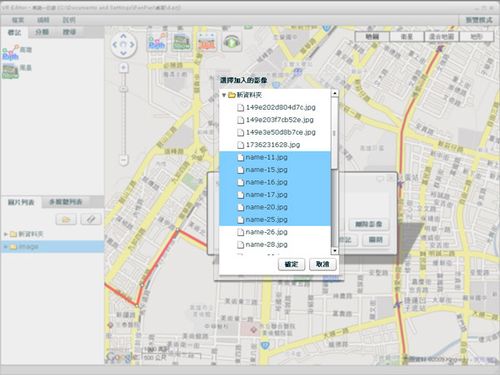Select file name-15.jpg

click(x=275, y=170)
